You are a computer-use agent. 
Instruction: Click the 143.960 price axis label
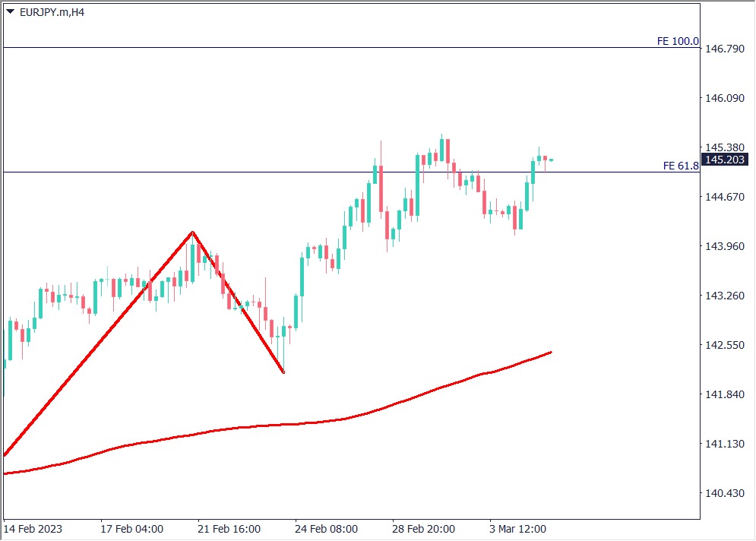click(x=725, y=247)
